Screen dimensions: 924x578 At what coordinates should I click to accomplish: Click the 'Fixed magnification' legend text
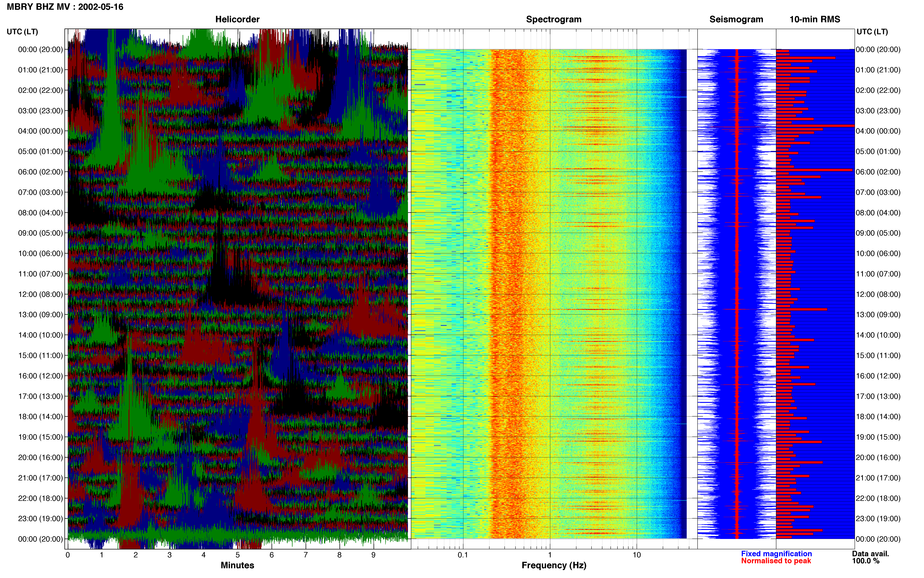tap(776, 554)
